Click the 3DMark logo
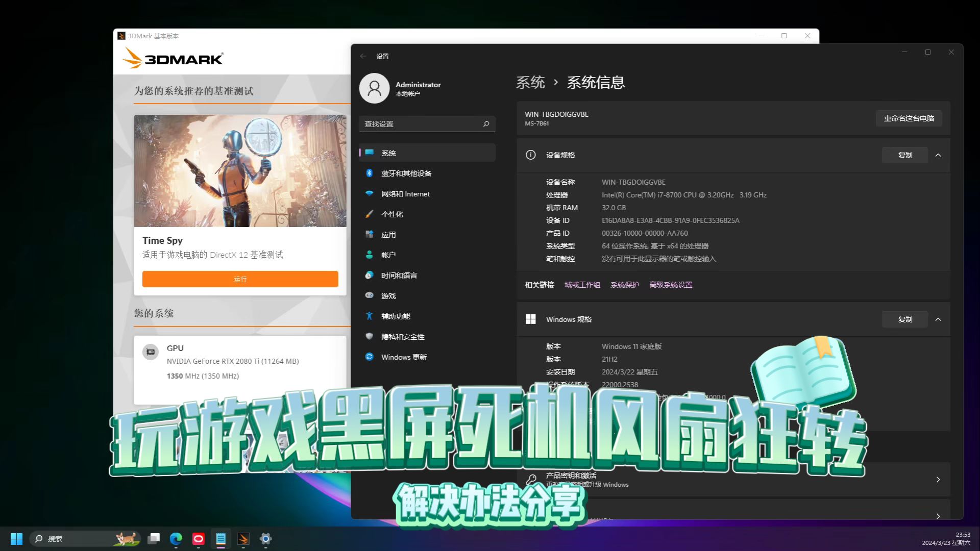This screenshot has width=980, height=551. [x=173, y=58]
